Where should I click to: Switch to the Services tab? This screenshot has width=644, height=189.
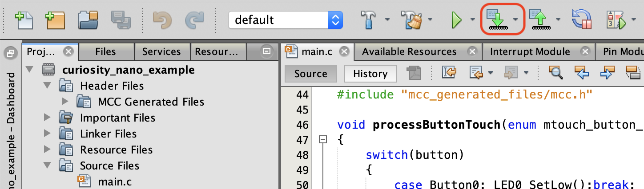point(161,52)
